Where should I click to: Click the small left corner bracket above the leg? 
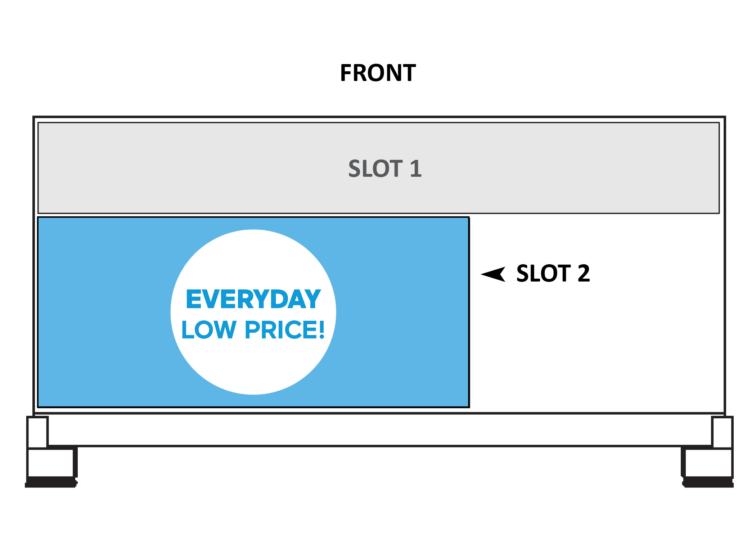(x=37, y=432)
